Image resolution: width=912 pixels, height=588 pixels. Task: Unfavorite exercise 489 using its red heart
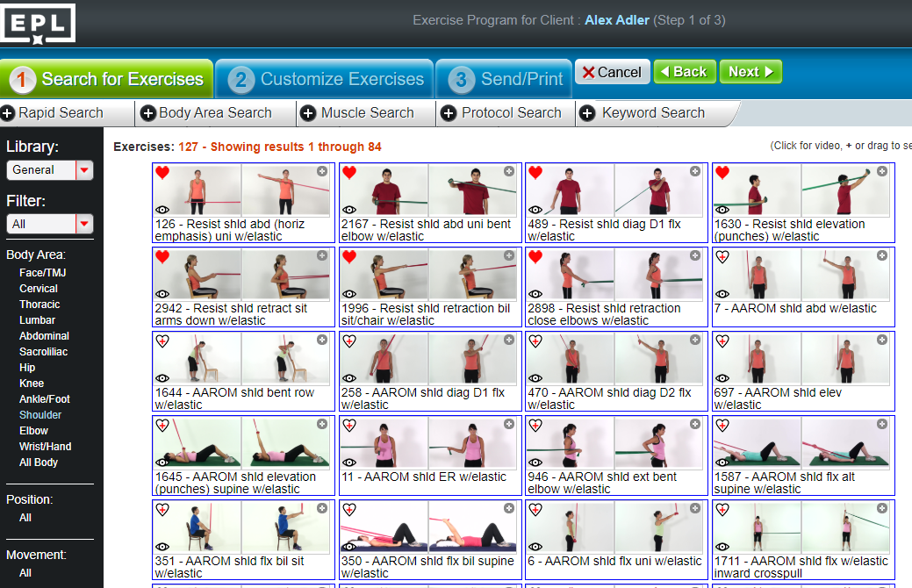pos(535,172)
